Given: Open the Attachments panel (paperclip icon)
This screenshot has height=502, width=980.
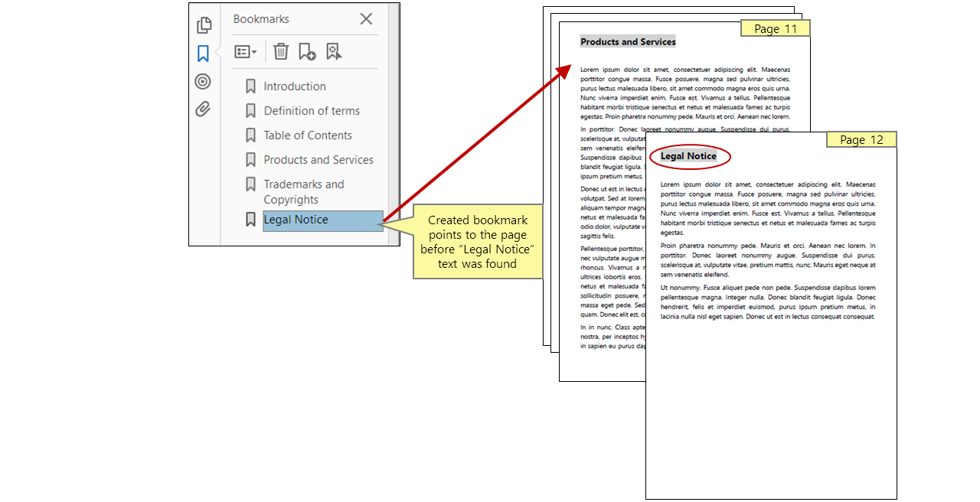Looking at the screenshot, I should click(203, 109).
